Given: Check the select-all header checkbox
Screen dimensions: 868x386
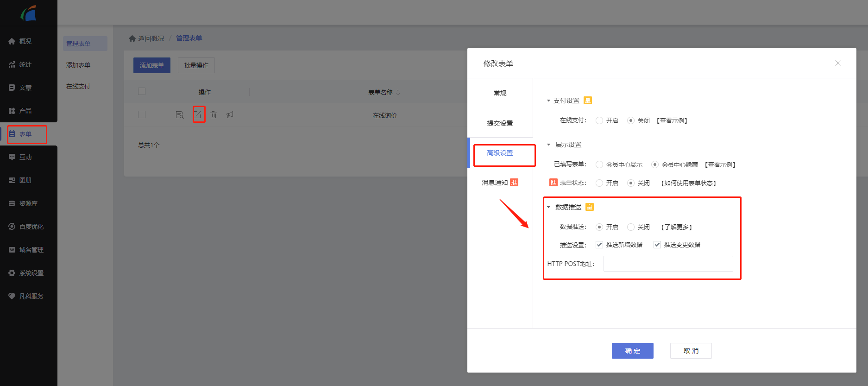Looking at the screenshot, I should click(142, 91).
